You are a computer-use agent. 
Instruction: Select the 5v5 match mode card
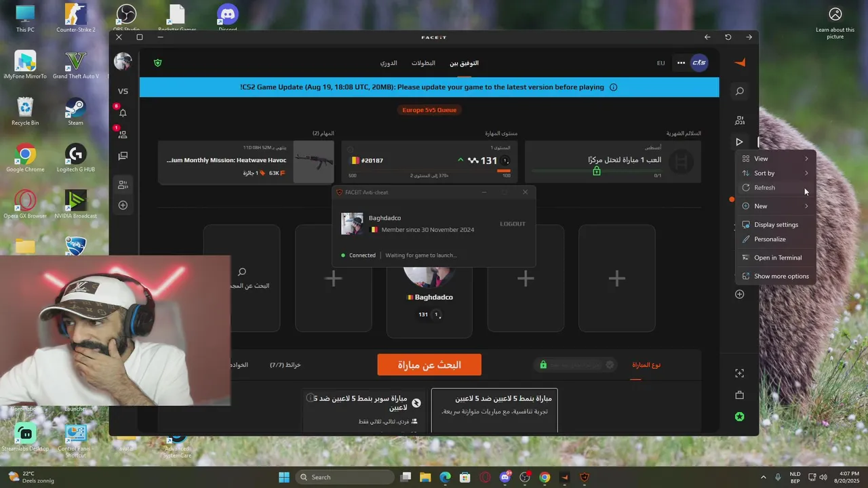point(494,411)
